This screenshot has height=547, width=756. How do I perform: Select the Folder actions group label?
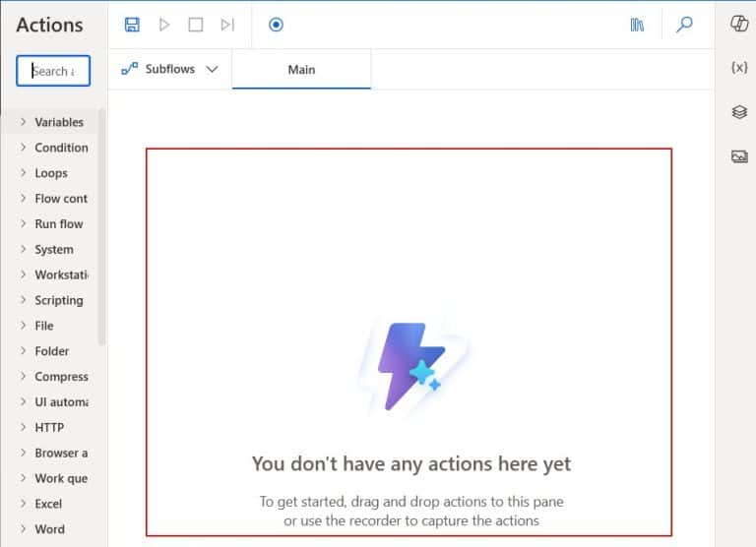pyautogui.click(x=51, y=351)
